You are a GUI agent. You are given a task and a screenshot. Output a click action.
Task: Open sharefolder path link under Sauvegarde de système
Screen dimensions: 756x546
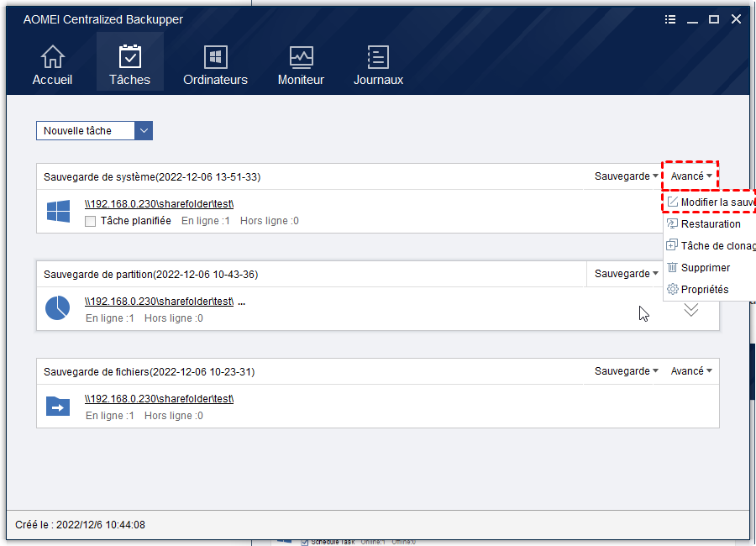pos(159,204)
